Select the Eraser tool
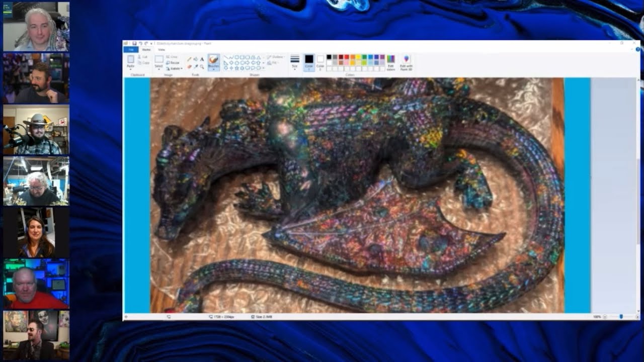 (189, 66)
